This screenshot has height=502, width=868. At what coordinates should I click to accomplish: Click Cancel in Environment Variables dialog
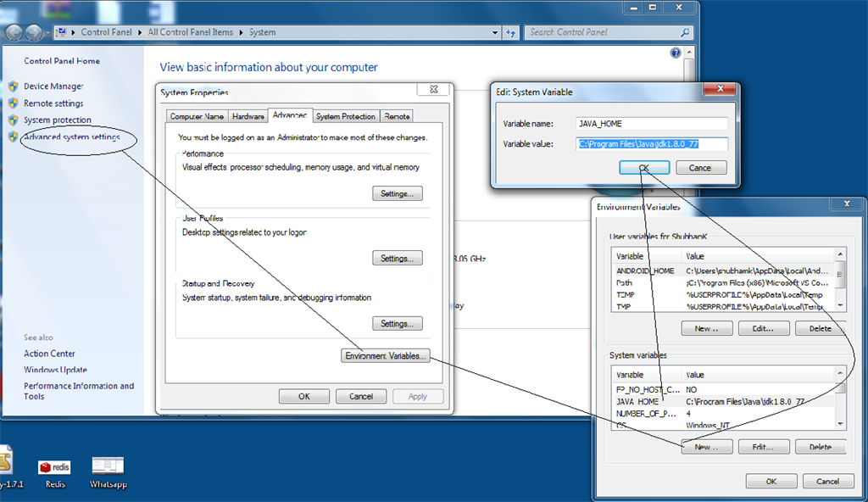click(x=827, y=481)
